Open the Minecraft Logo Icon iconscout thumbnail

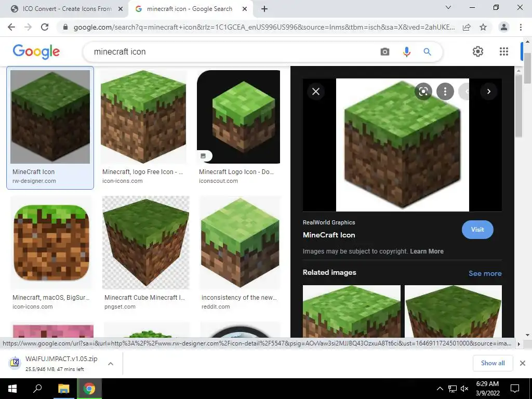[x=238, y=117]
